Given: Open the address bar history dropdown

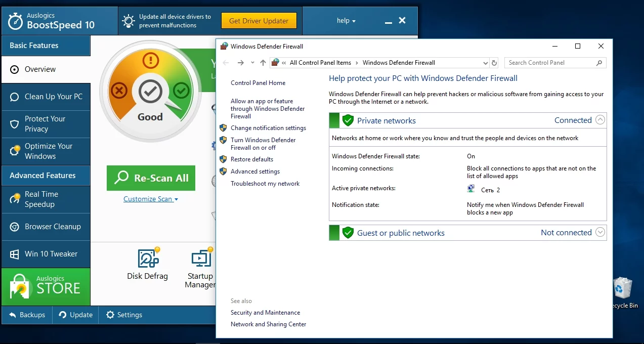Looking at the screenshot, I should 485,63.
